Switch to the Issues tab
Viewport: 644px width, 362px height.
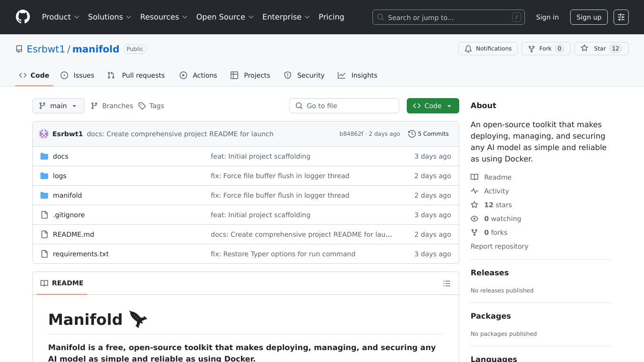pyautogui.click(x=78, y=75)
